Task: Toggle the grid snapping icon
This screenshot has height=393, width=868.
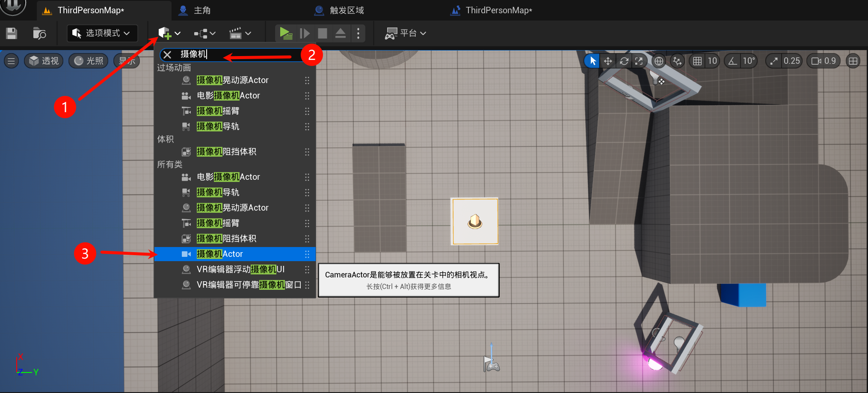Action: (697, 61)
